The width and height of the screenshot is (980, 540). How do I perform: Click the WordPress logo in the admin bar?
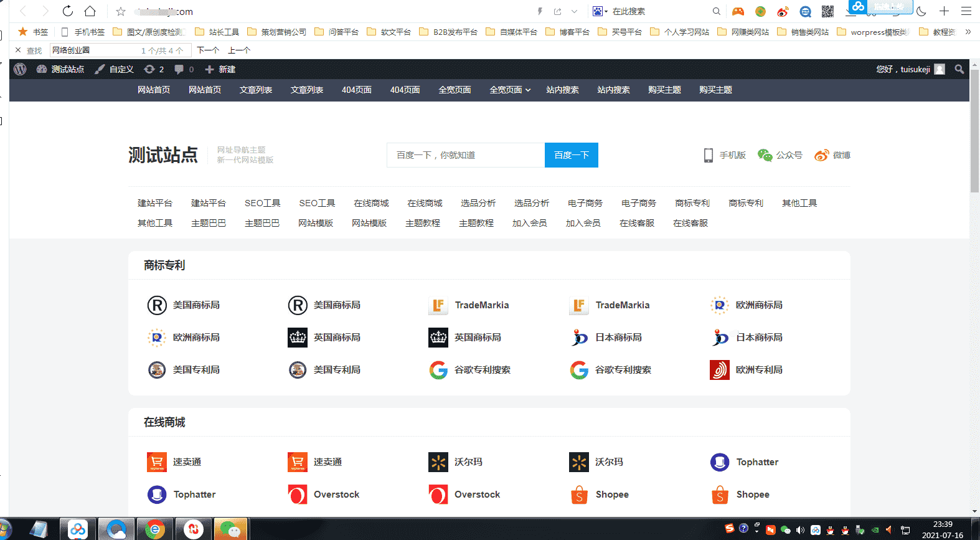point(20,69)
